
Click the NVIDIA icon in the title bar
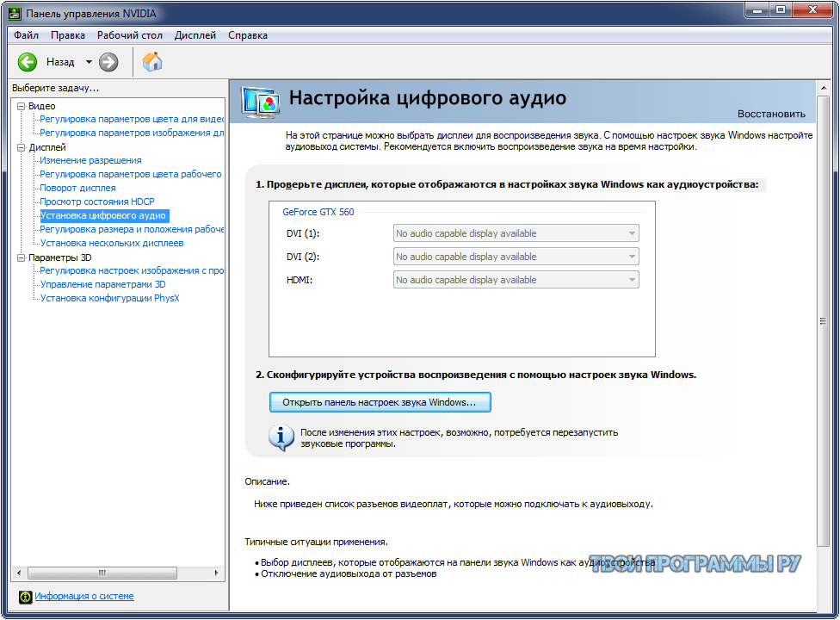pos(15,13)
